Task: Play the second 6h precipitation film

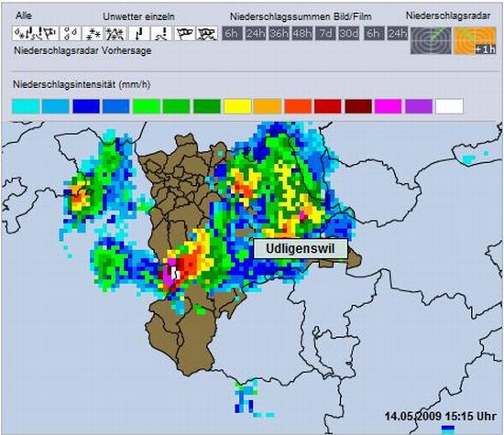Action: coord(374,33)
